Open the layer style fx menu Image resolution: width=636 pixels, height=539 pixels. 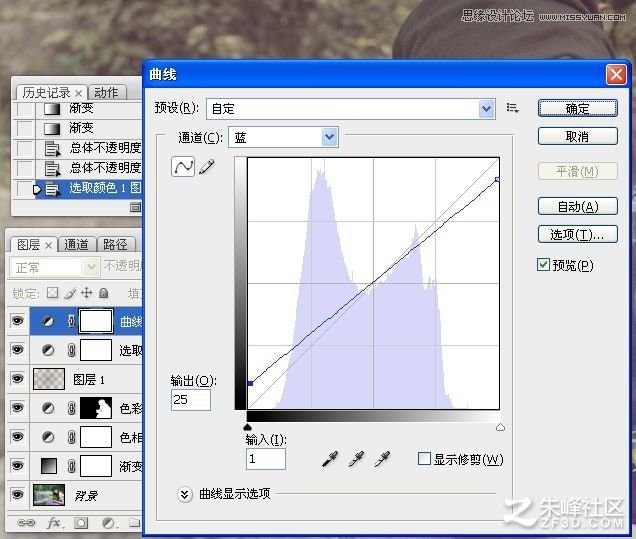(x=55, y=523)
